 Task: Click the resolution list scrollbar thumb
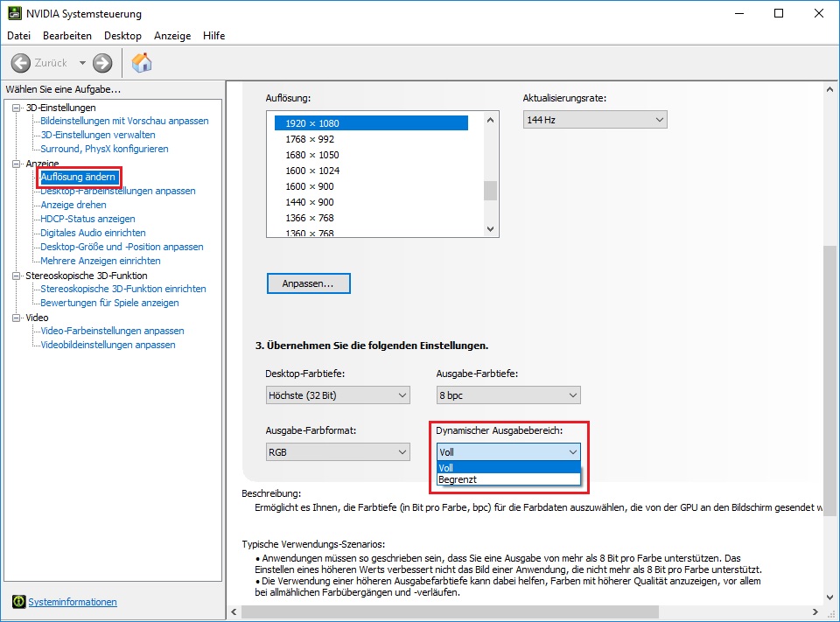[490, 190]
